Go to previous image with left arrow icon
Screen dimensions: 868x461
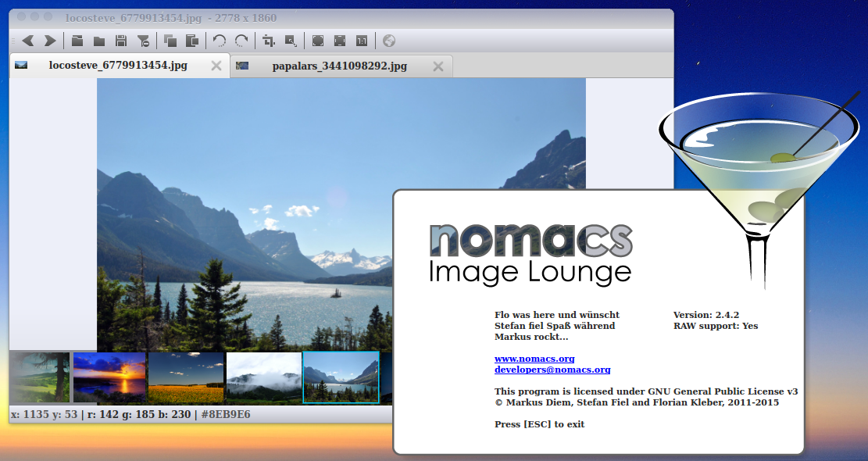click(x=27, y=41)
